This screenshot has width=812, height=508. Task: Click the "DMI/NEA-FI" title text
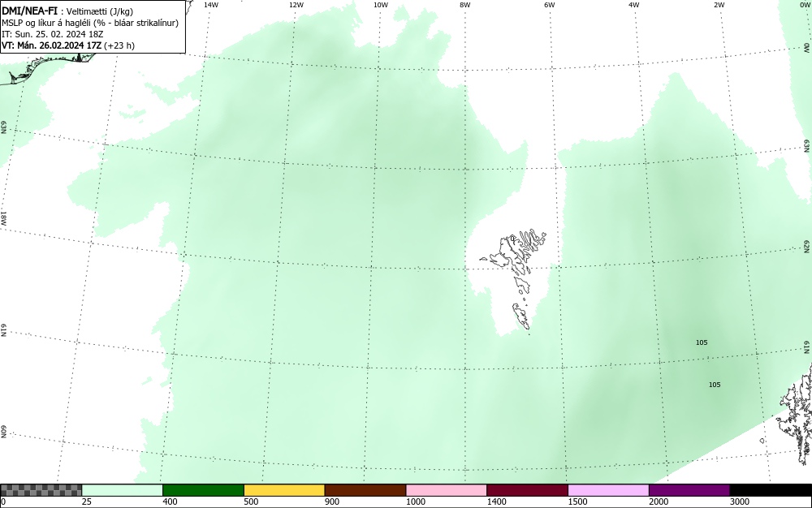tap(29, 11)
